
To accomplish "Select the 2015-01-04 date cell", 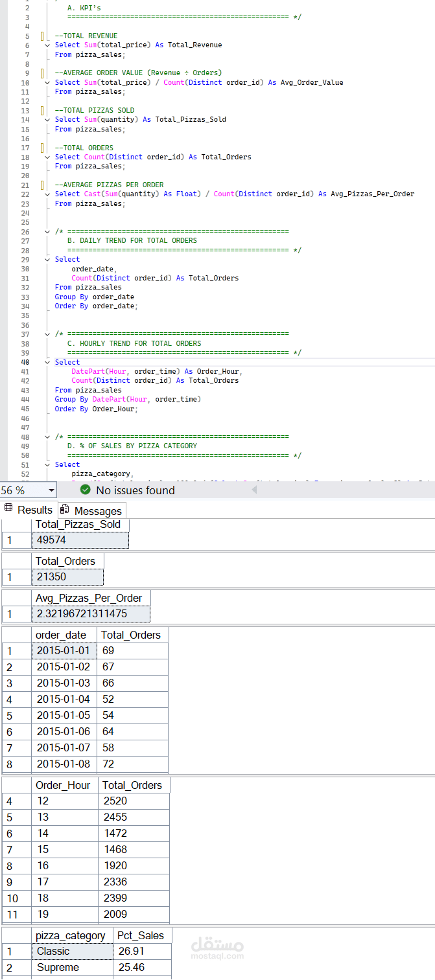I will (64, 699).
